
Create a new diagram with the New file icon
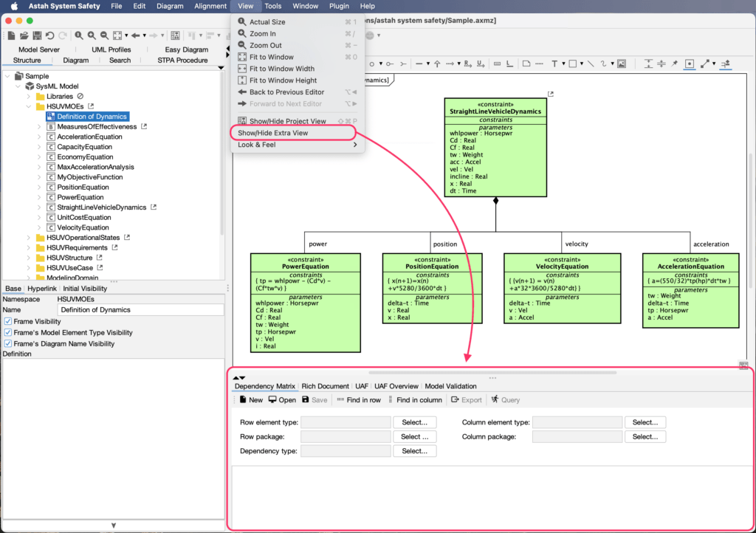pos(13,35)
